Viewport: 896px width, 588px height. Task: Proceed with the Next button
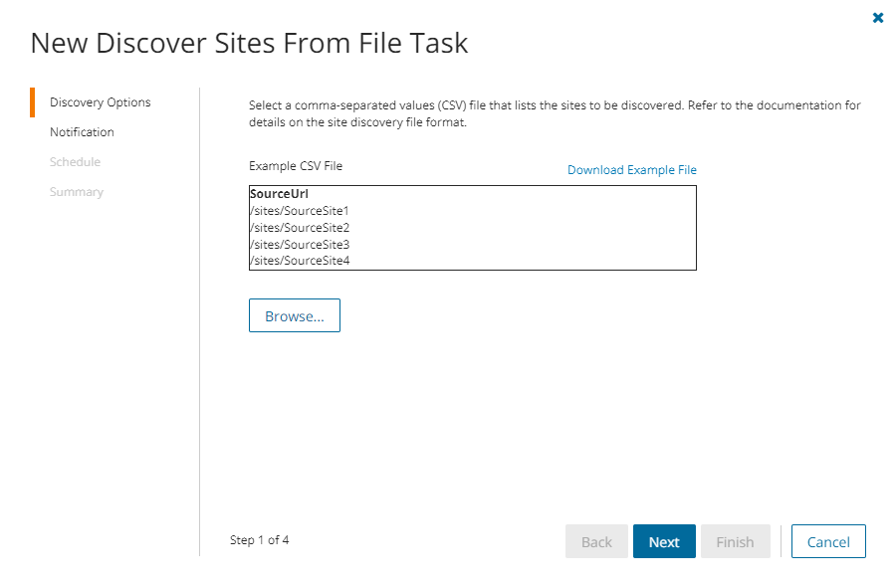(x=664, y=541)
